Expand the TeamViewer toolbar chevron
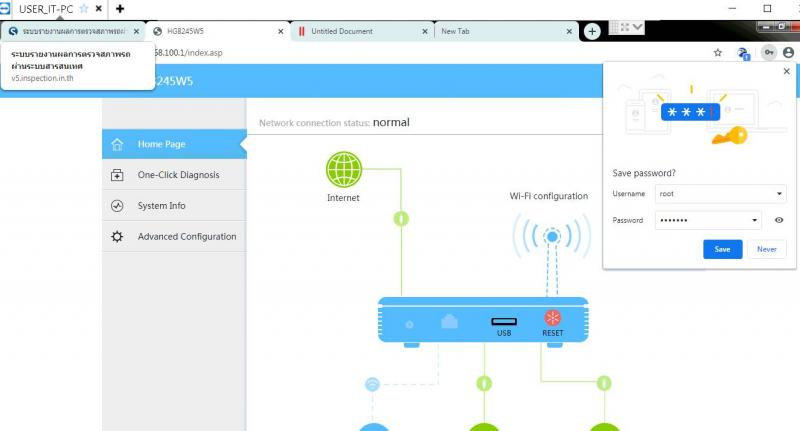This screenshot has height=431, width=800. (x=637, y=27)
